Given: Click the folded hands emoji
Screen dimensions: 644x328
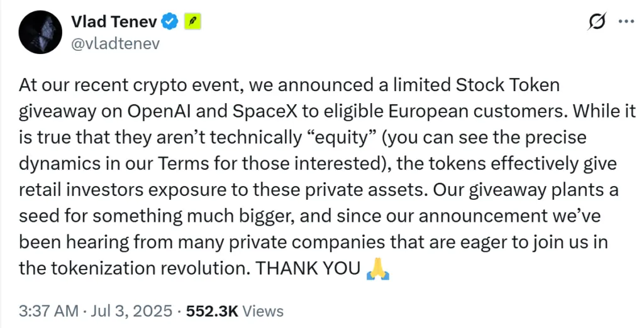Looking at the screenshot, I should [x=378, y=268].
